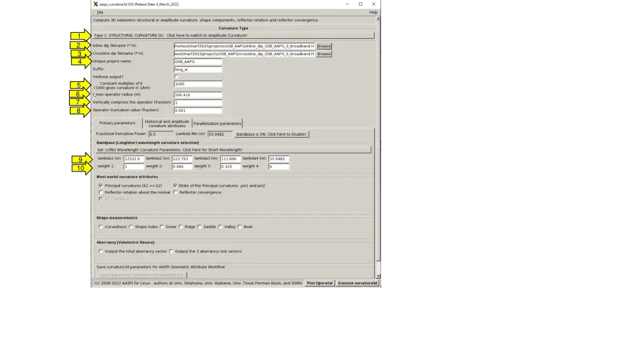Browse for the crossline dip filename
The height and width of the screenshot is (362, 644).
pyautogui.click(x=324, y=54)
